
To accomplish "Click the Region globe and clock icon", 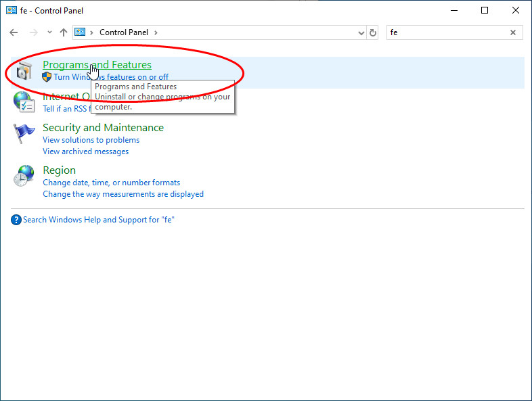I will point(24,176).
